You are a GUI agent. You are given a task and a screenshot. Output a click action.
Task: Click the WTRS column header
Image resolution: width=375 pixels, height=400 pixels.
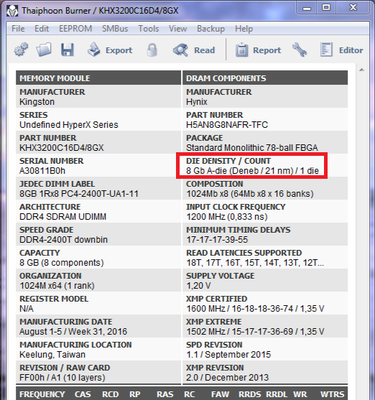coord(332,394)
